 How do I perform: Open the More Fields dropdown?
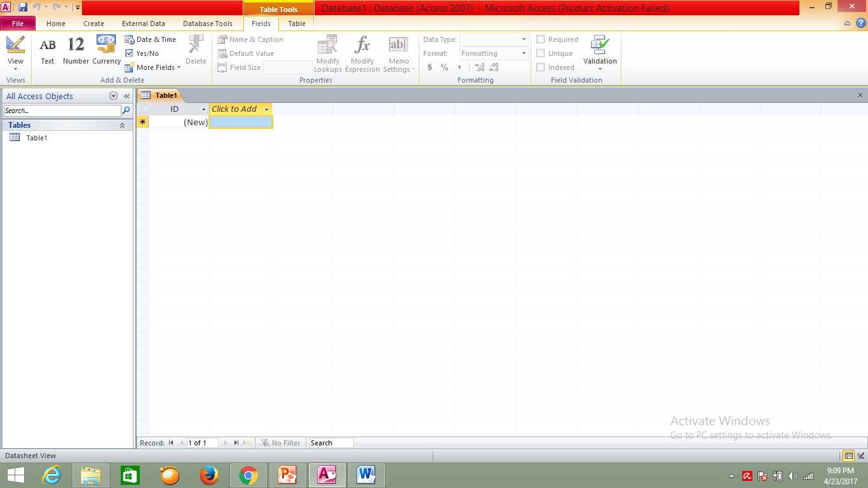click(154, 67)
